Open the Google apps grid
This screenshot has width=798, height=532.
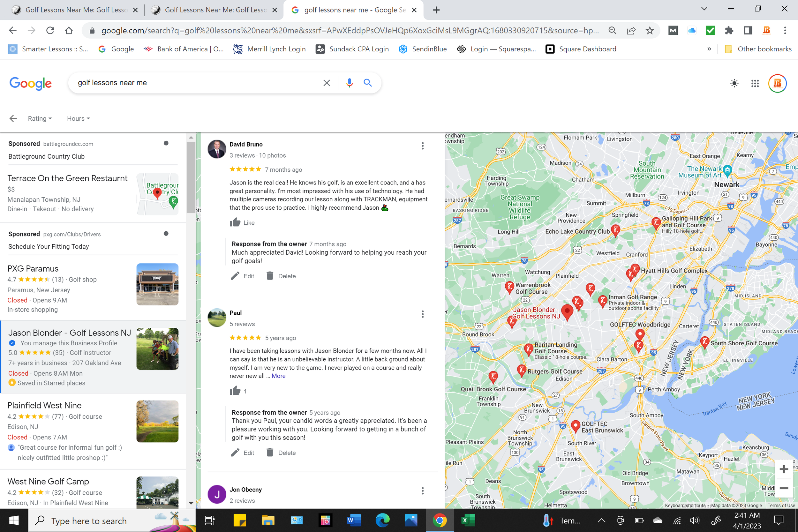[755, 84]
